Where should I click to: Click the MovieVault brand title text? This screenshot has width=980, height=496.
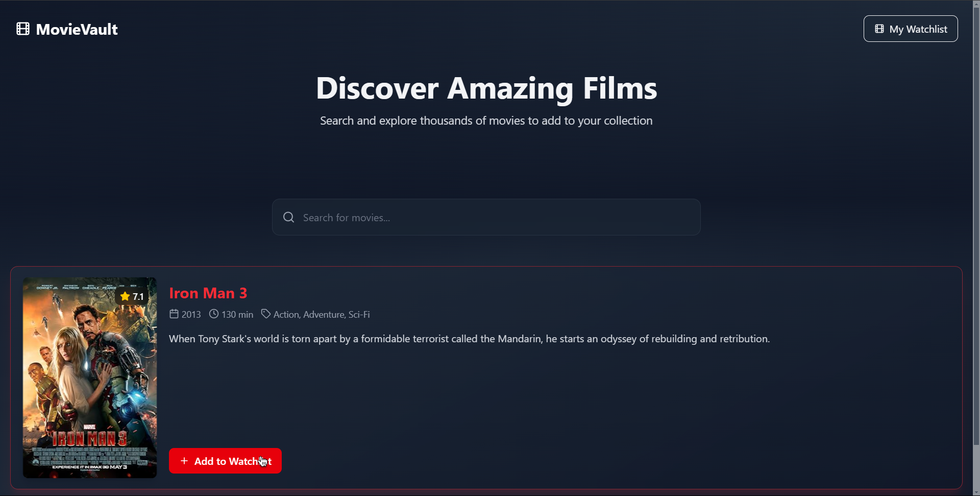pos(77,29)
